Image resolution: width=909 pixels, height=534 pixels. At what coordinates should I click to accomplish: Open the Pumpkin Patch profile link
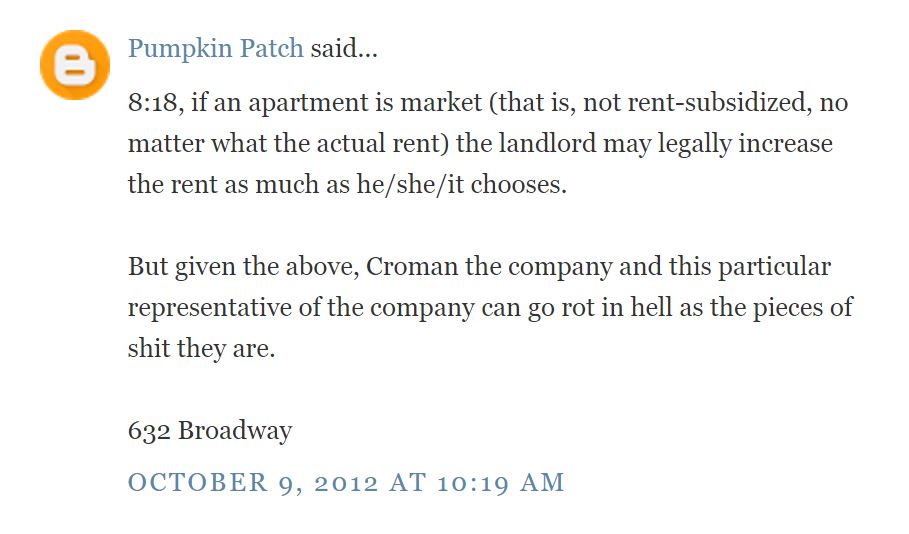click(215, 48)
